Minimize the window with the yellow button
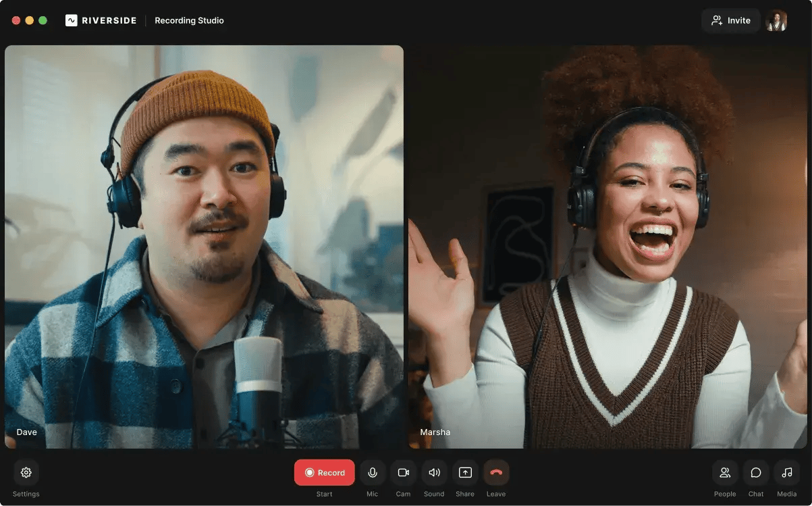 click(x=30, y=20)
